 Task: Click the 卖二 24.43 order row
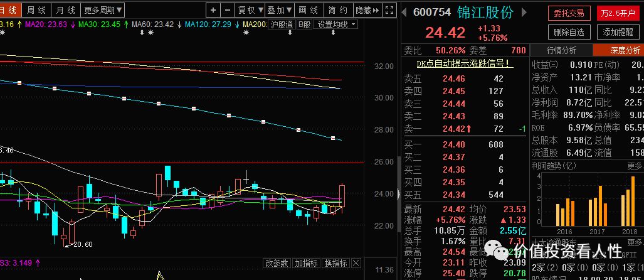pyautogui.click(x=465, y=116)
